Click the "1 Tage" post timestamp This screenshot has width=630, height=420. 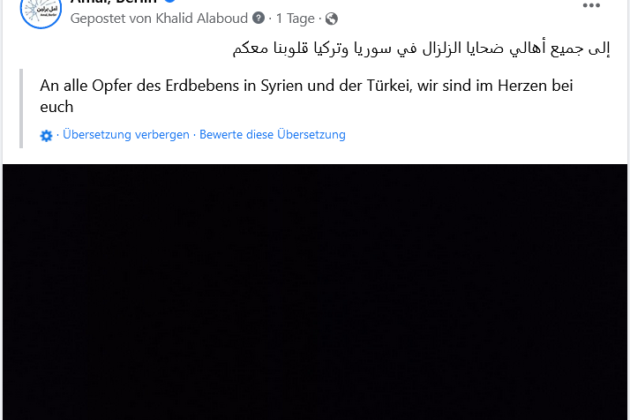[x=298, y=19]
